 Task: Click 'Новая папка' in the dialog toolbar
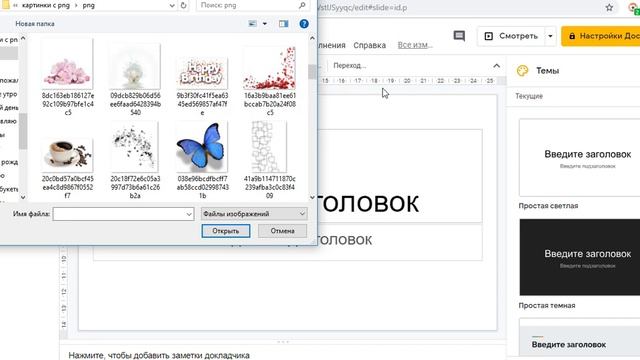click(35, 24)
